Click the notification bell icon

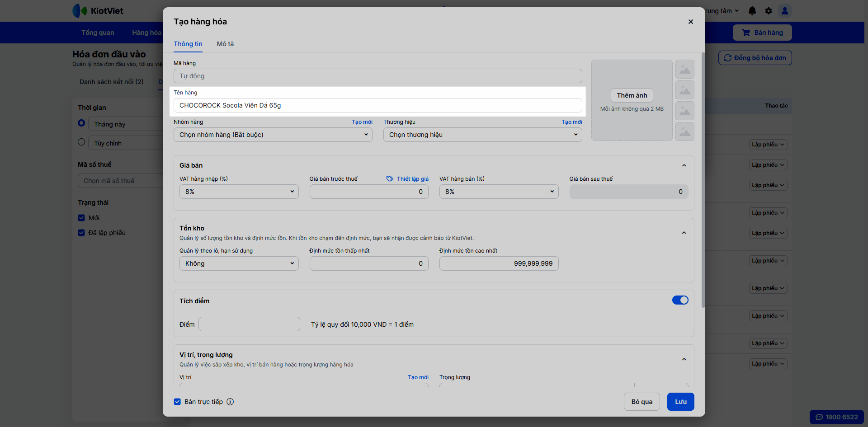coord(752,11)
